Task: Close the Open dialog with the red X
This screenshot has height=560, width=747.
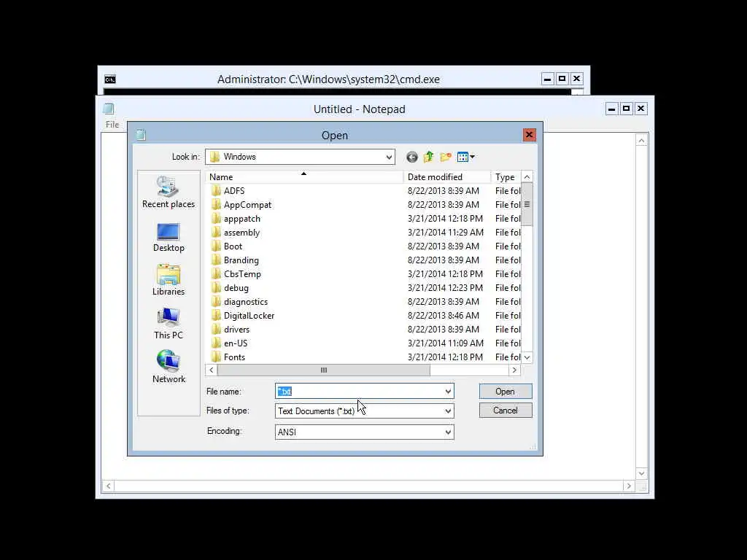Action: coord(529,135)
